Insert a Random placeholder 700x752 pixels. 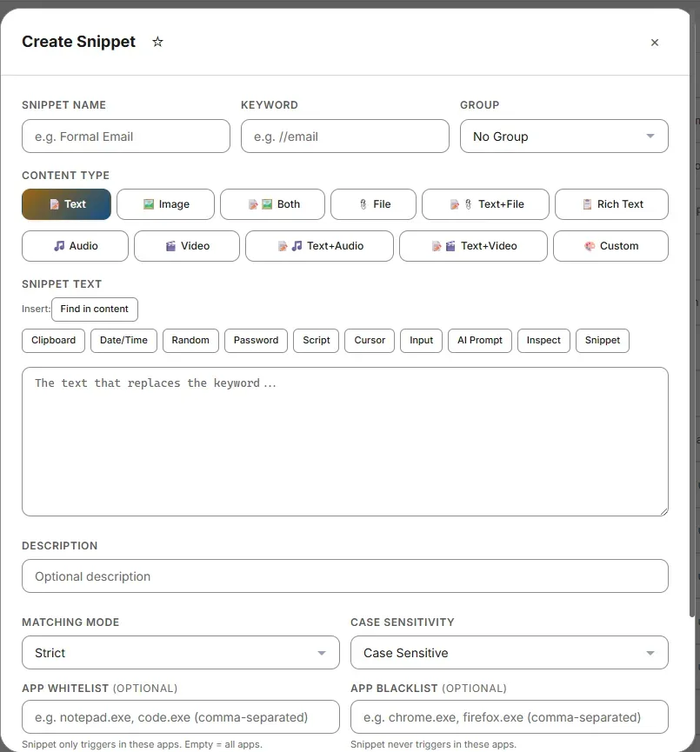[x=190, y=341]
